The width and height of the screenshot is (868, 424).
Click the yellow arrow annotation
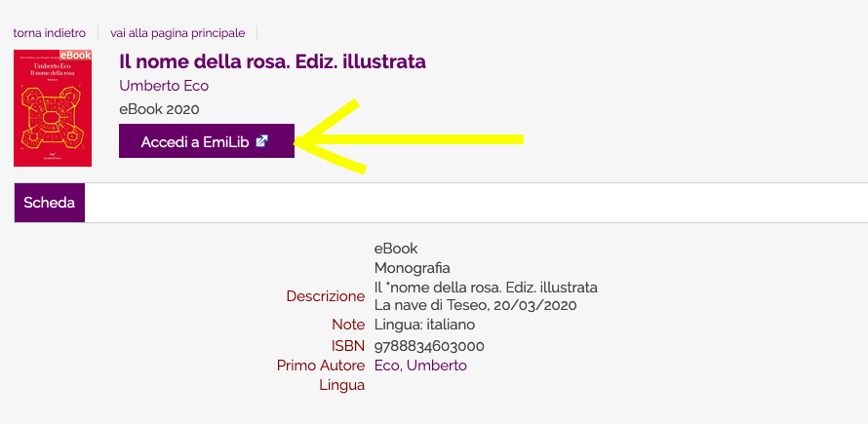tap(409, 136)
